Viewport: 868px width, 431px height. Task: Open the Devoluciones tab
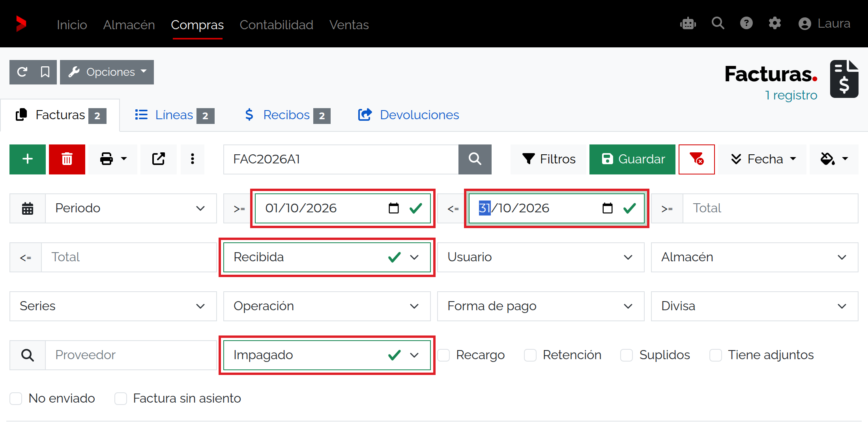(x=408, y=115)
